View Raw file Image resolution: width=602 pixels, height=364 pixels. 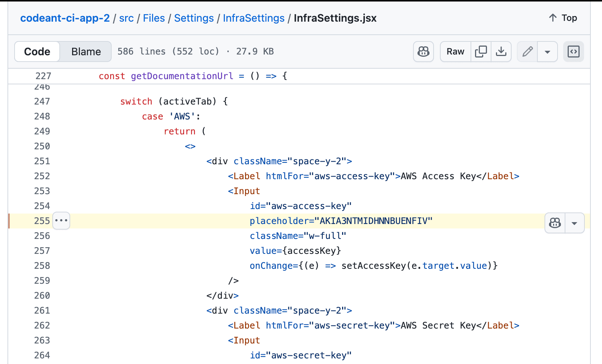456,52
